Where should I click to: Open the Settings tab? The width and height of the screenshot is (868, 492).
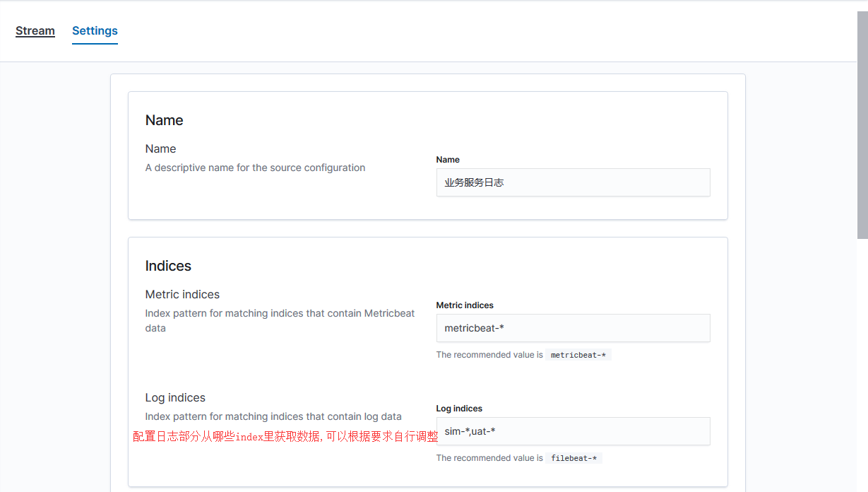point(95,31)
